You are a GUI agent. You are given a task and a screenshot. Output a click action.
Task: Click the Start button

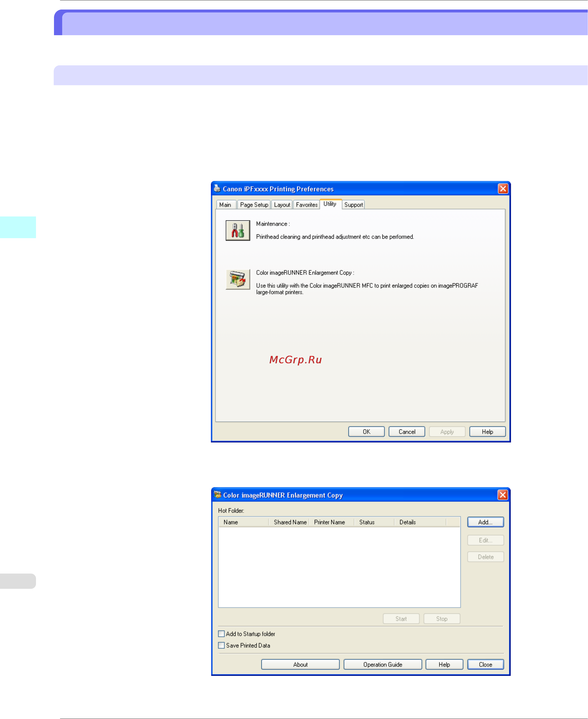point(401,618)
